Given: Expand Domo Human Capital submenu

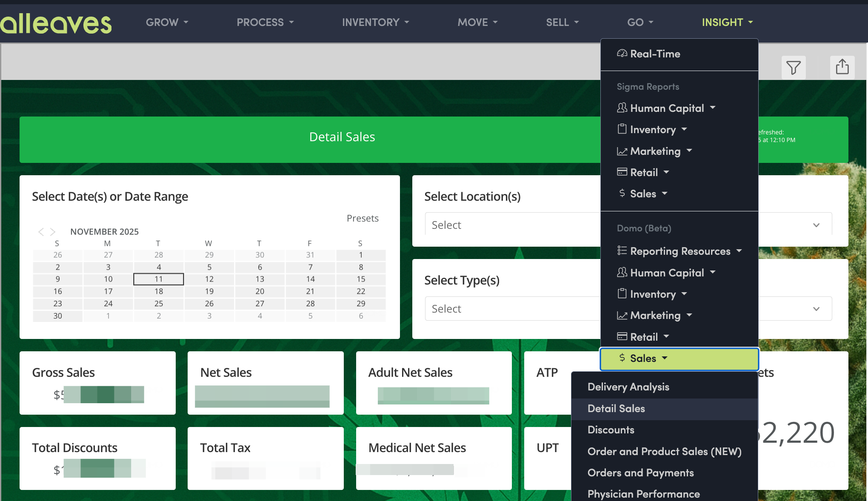Looking at the screenshot, I should 666,273.
